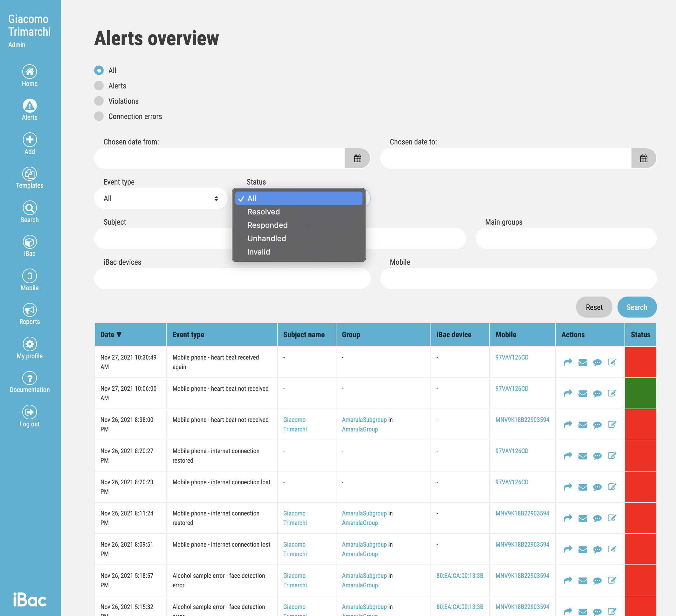Choose Unhandled in the Status dropdown
This screenshot has width=676, height=616.
pyautogui.click(x=266, y=239)
